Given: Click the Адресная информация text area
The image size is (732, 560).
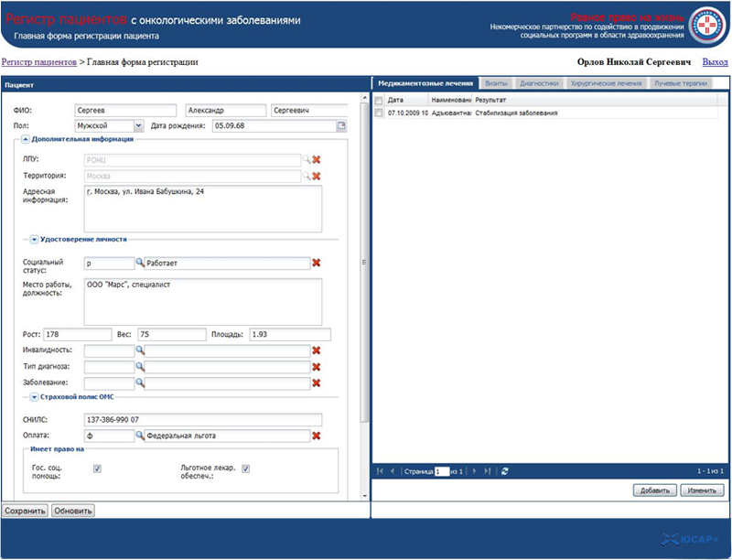Looking at the screenshot, I should pos(203,209).
